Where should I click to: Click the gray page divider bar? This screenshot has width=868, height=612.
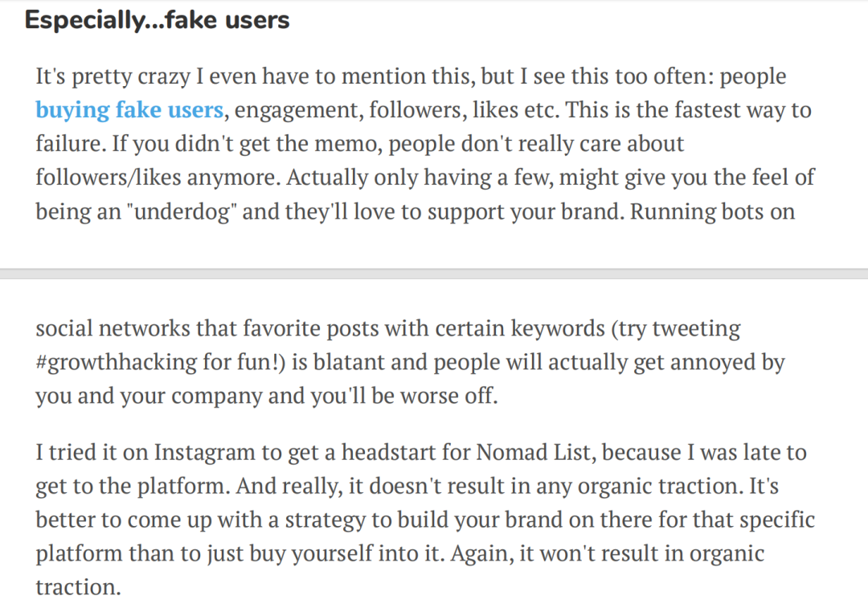tap(434, 273)
